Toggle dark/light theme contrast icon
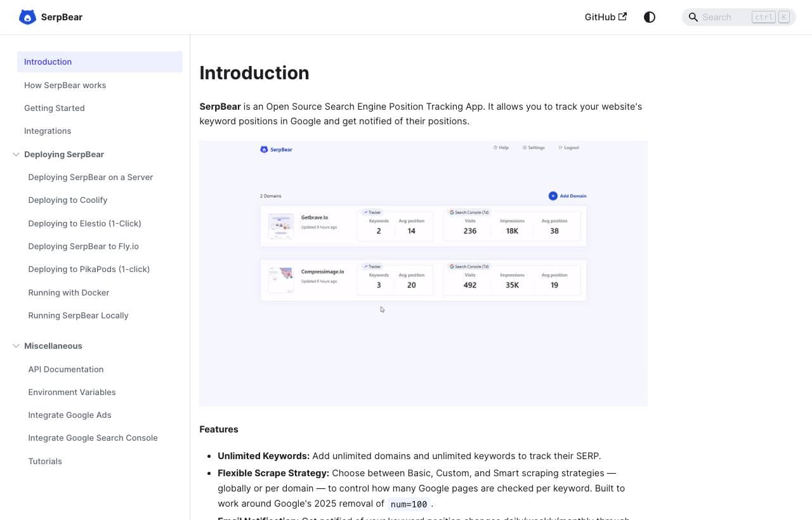 (650, 17)
